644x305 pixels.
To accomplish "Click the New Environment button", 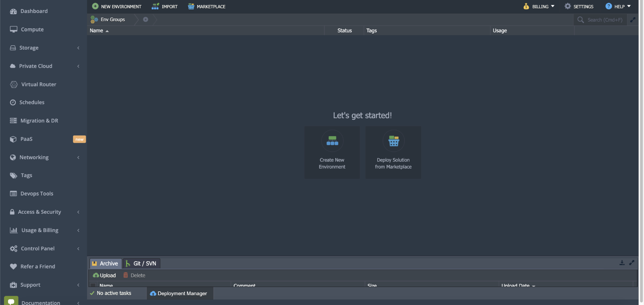I will (x=116, y=6).
